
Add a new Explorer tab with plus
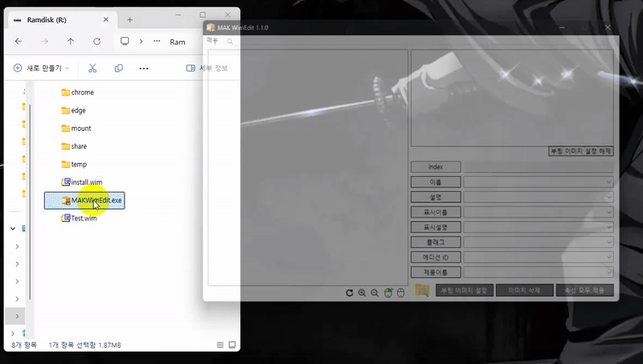pyautogui.click(x=130, y=19)
